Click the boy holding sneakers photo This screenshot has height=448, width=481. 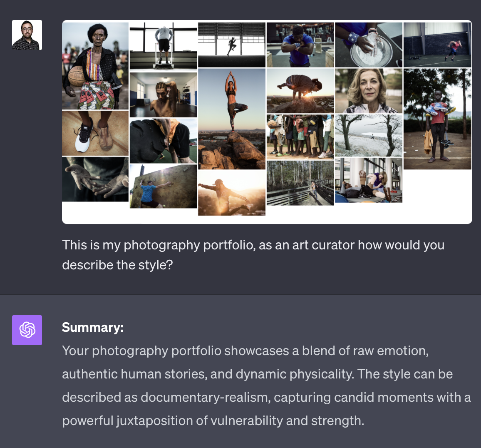pos(437,119)
